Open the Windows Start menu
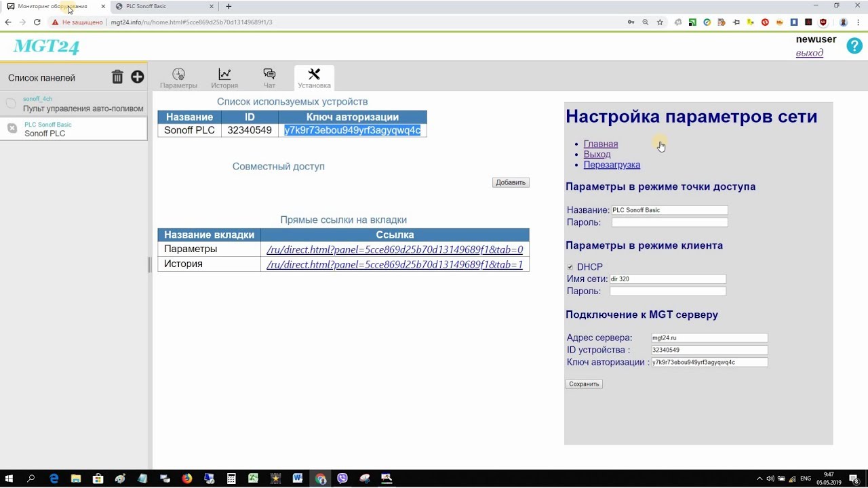 point(9,479)
